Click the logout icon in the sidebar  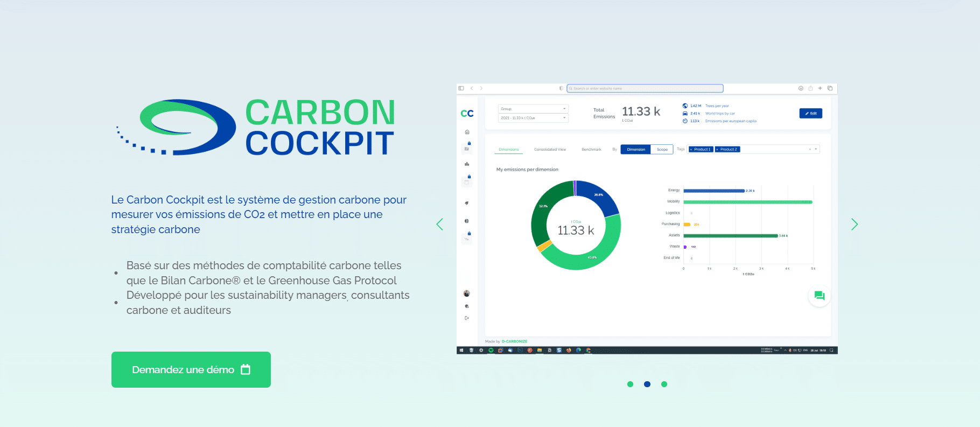click(x=467, y=318)
